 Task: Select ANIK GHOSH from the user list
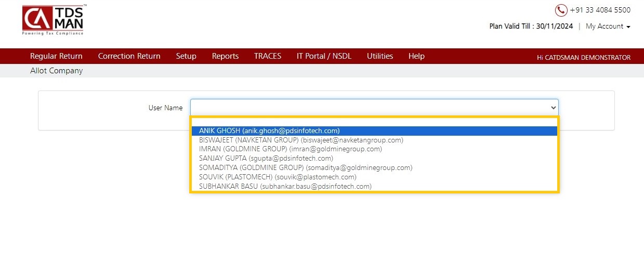[x=374, y=131]
